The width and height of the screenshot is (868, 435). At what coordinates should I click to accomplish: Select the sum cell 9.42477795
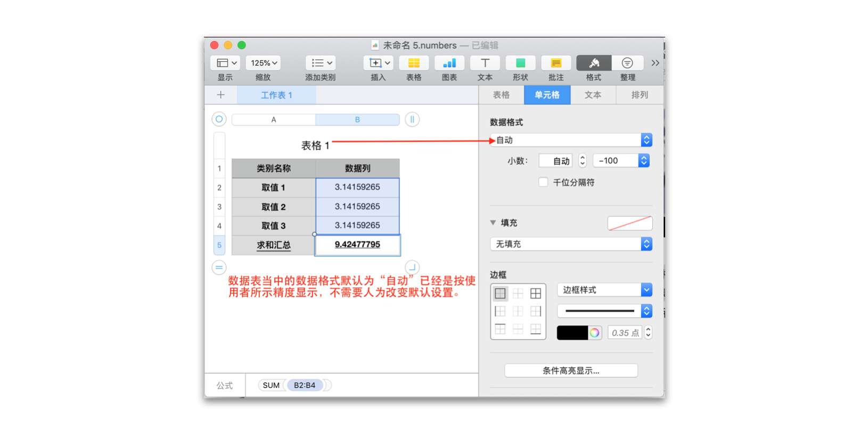pos(357,245)
